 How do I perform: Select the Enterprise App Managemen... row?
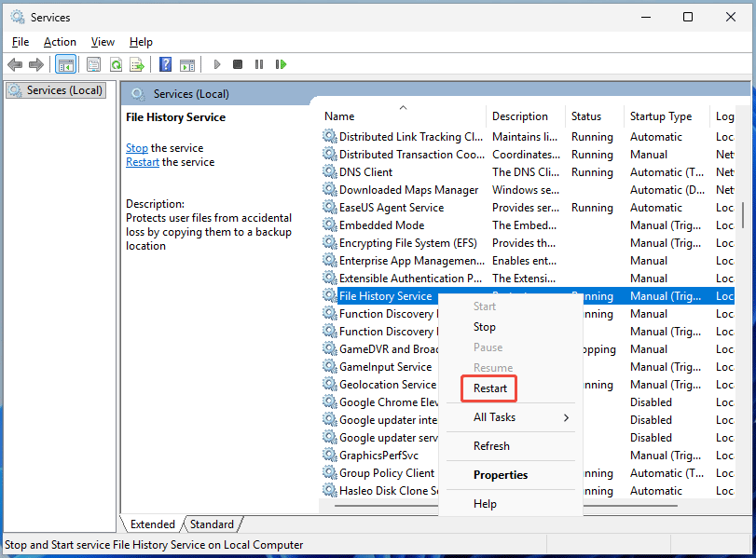click(528, 261)
